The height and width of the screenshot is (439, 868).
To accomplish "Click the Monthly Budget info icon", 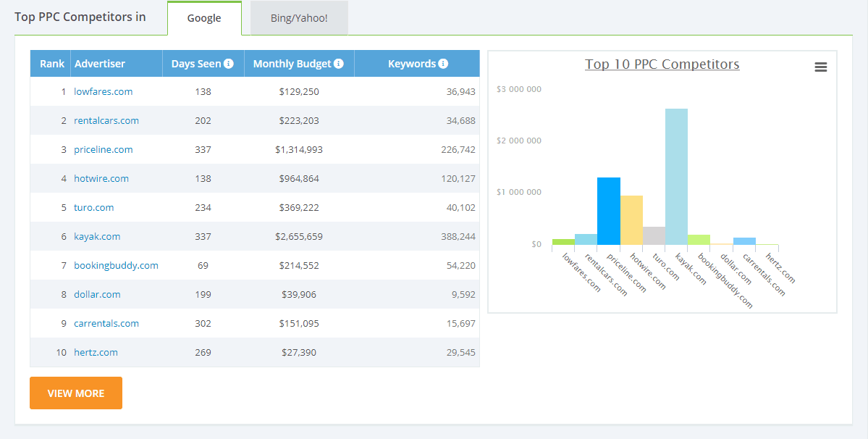I will (339, 64).
